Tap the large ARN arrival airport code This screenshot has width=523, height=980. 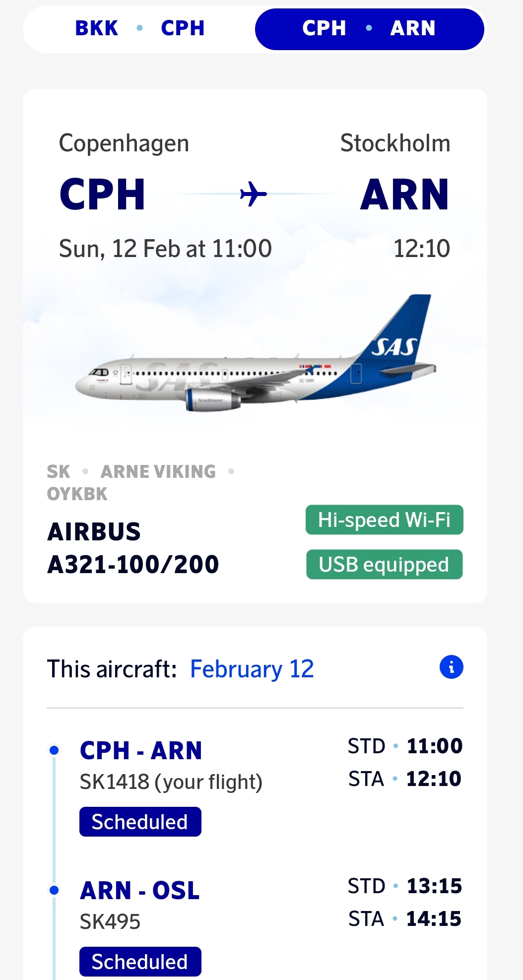click(404, 195)
